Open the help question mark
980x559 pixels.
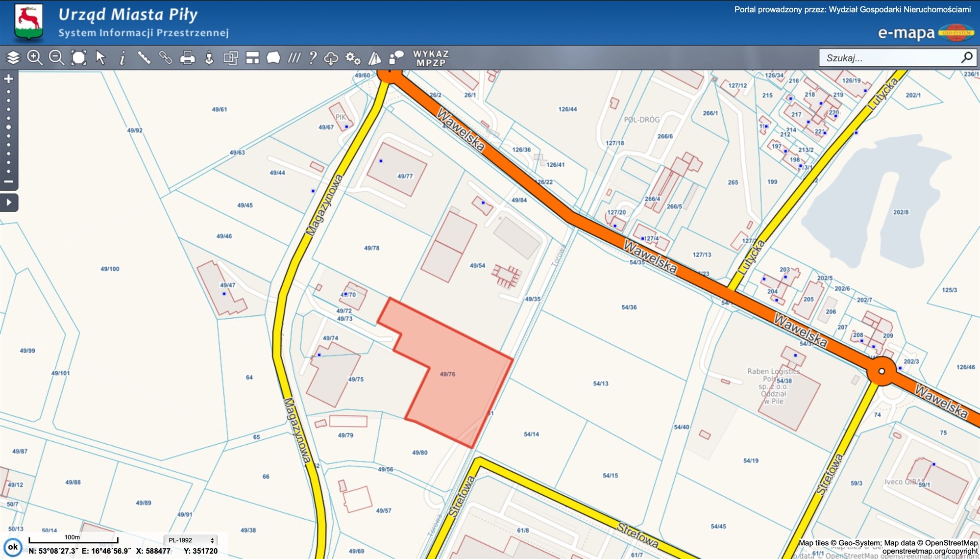click(313, 58)
